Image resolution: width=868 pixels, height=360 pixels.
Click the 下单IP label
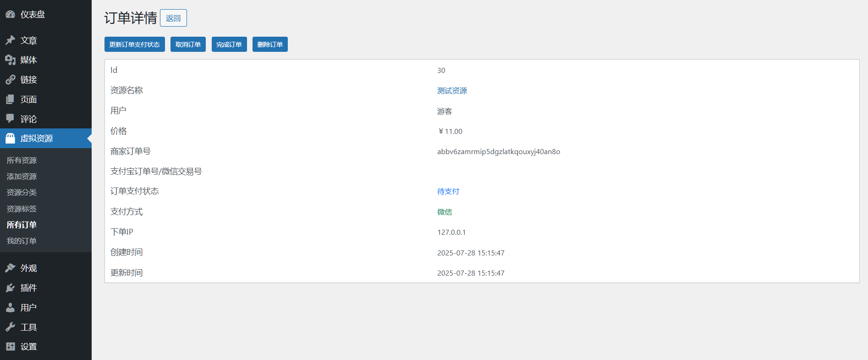coord(122,232)
